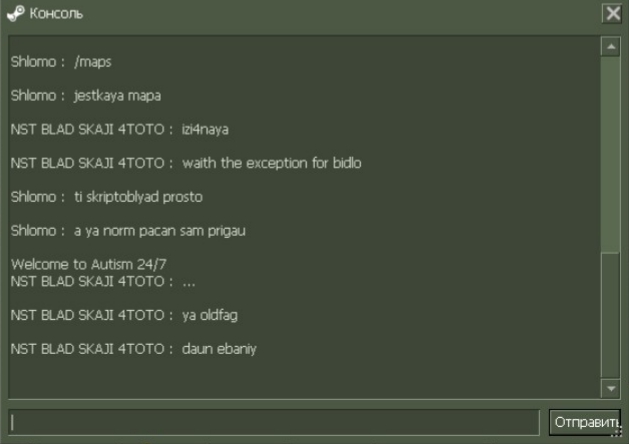Viewport: 629px width, 444px height.
Task: Focus the console command input field
Action: (274, 422)
